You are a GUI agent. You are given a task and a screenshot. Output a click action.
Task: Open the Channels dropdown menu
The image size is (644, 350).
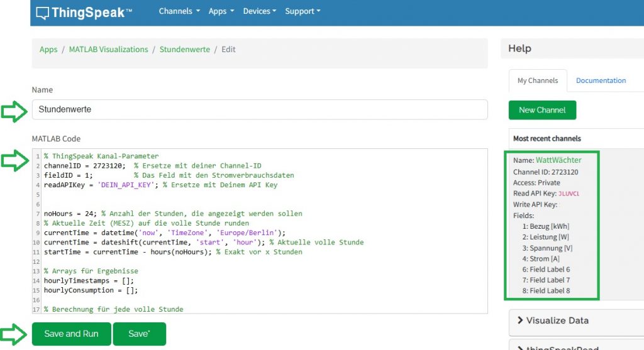pyautogui.click(x=179, y=11)
